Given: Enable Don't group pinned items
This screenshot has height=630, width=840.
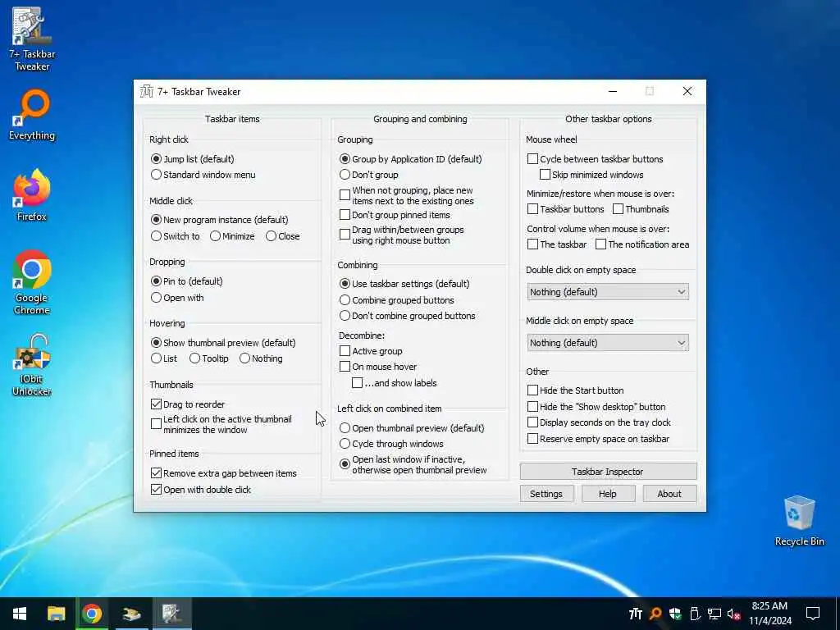Looking at the screenshot, I should coord(345,215).
